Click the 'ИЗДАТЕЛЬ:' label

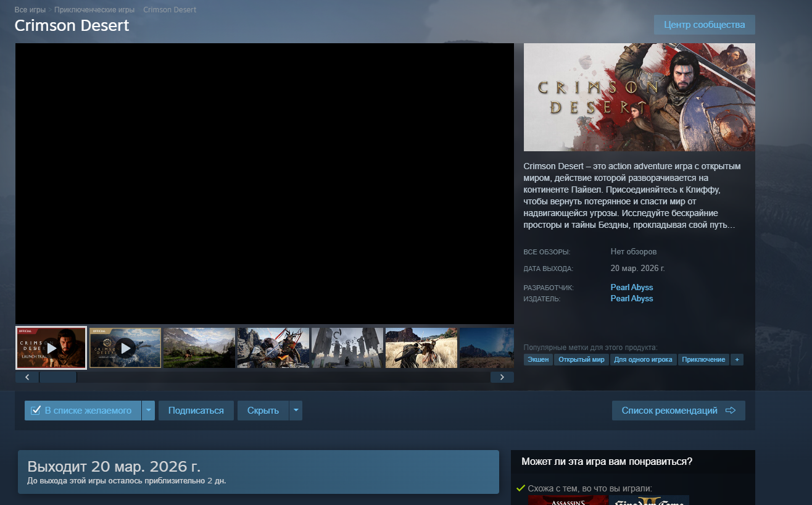tap(542, 299)
